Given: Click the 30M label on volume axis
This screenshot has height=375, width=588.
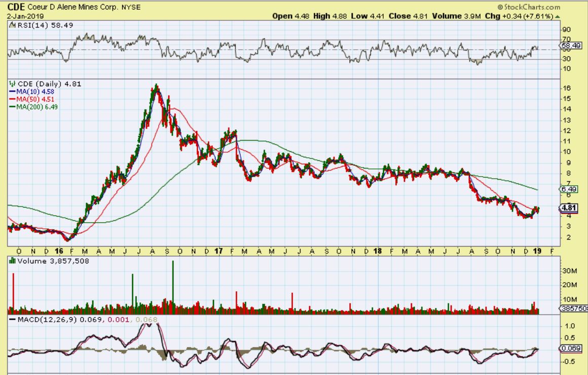Looking at the screenshot, I should pos(570,271).
